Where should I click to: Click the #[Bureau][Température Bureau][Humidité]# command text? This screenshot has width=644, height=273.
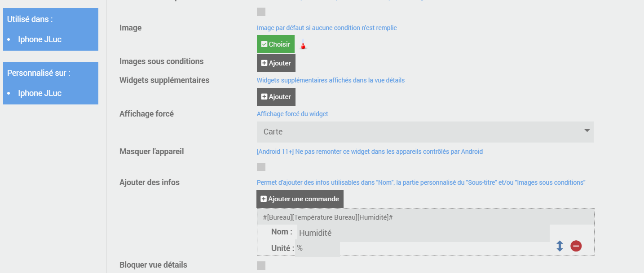coord(328,217)
